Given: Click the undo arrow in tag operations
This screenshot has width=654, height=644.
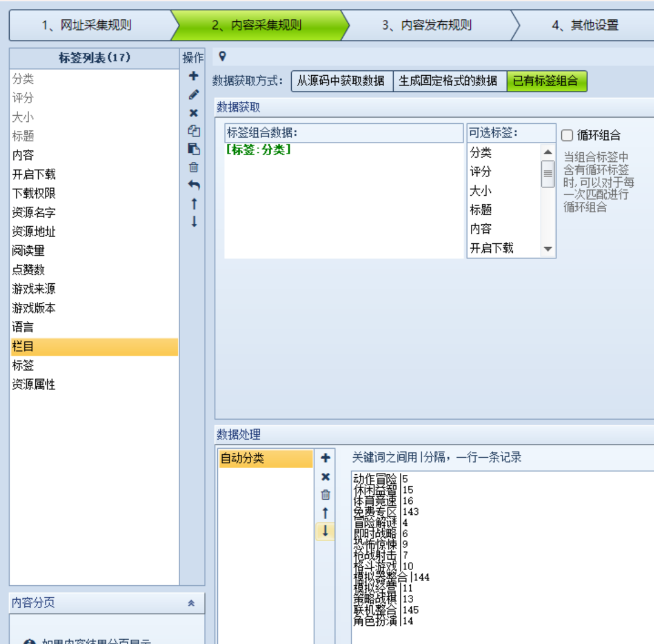Looking at the screenshot, I should [194, 185].
